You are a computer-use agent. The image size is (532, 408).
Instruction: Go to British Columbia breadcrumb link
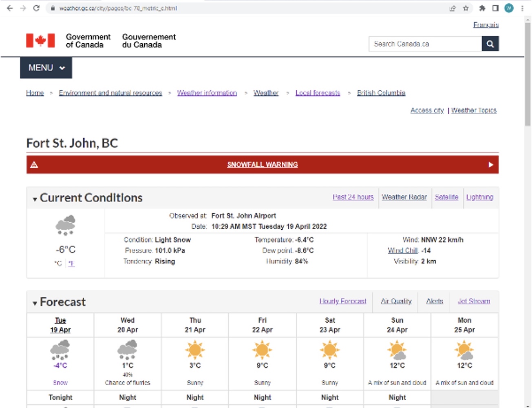click(x=381, y=93)
